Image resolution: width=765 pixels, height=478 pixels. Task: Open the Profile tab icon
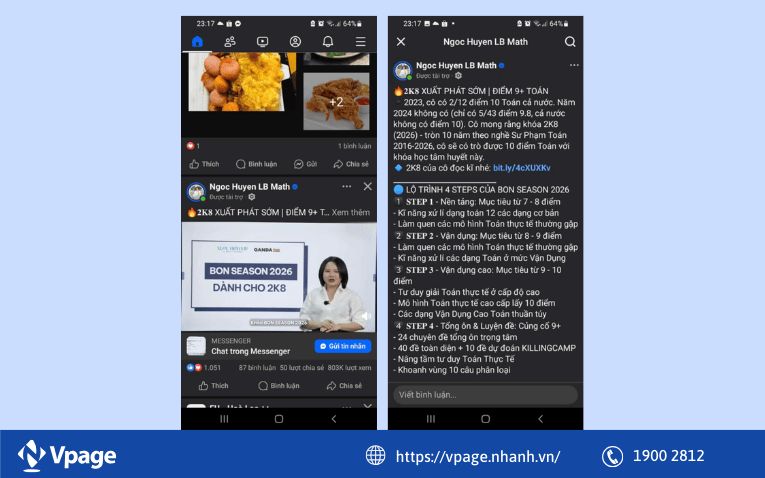coord(295,42)
